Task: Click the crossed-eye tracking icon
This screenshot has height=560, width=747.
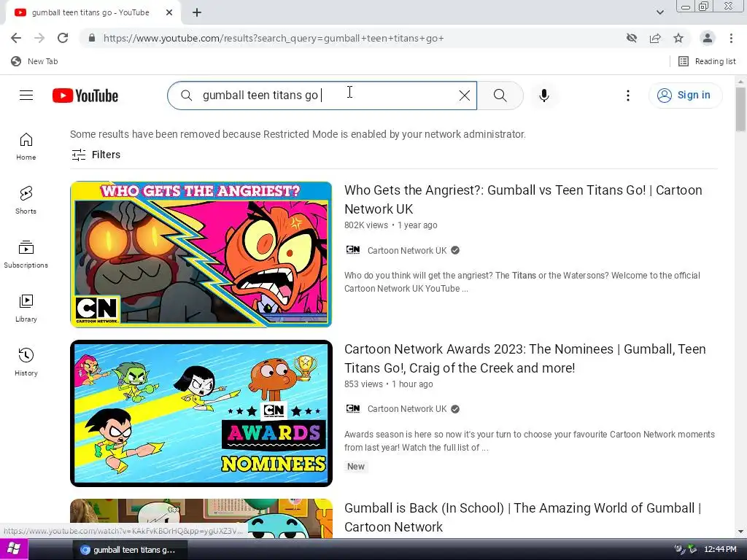Action: 632,38
